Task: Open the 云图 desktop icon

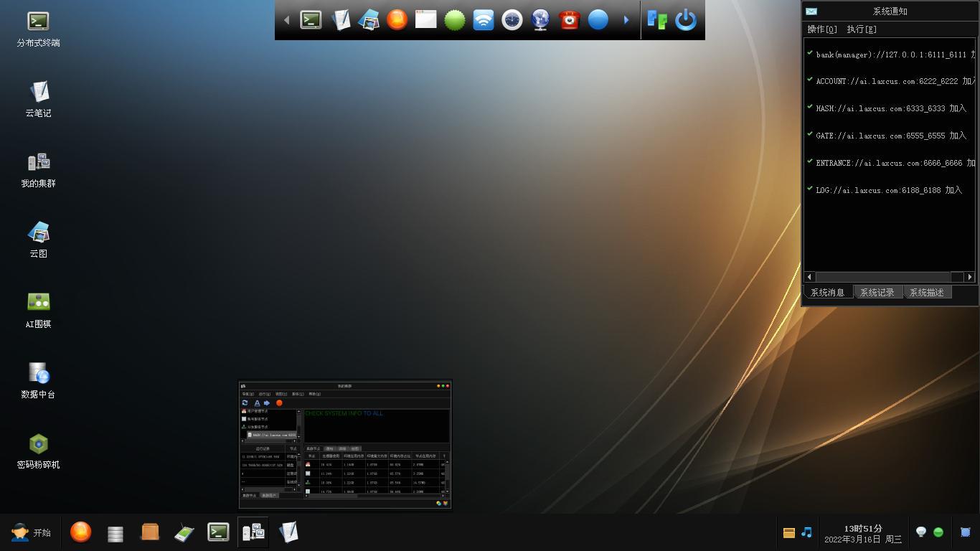Action: pyautogui.click(x=38, y=240)
